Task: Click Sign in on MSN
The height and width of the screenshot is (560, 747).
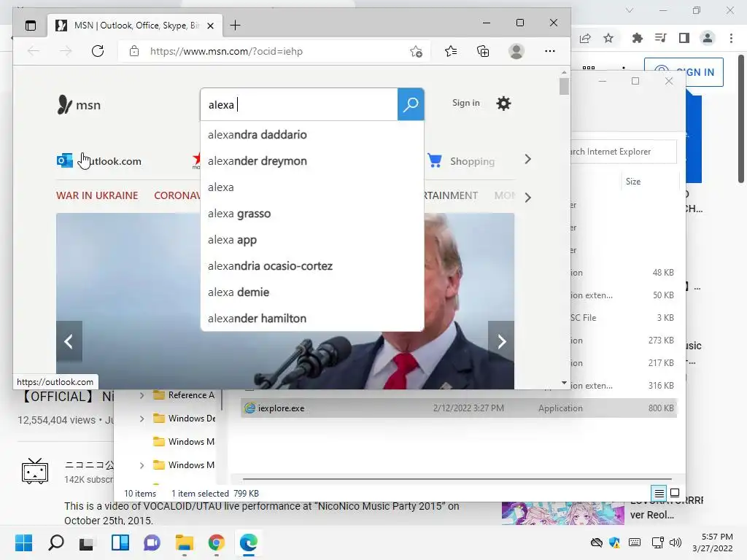Action: tap(466, 103)
